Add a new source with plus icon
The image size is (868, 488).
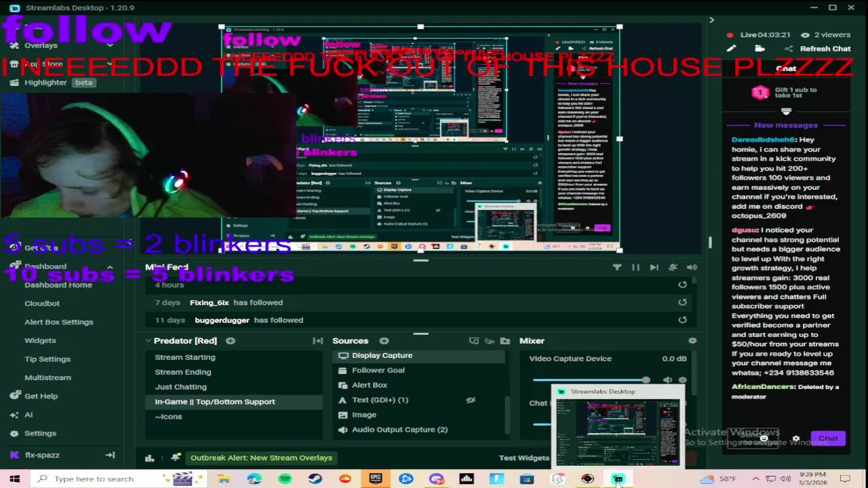[x=384, y=341]
